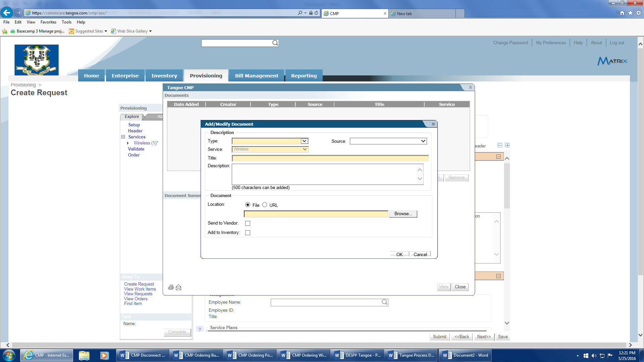The height and width of the screenshot is (362, 644).
Task: Open Windows Media Player from taskbar
Action: [104, 355]
